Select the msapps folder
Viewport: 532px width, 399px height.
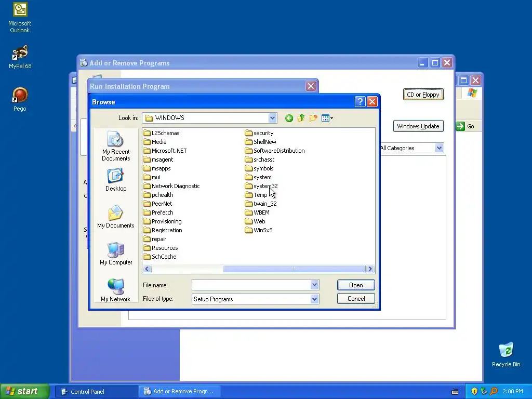(x=157, y=168)
